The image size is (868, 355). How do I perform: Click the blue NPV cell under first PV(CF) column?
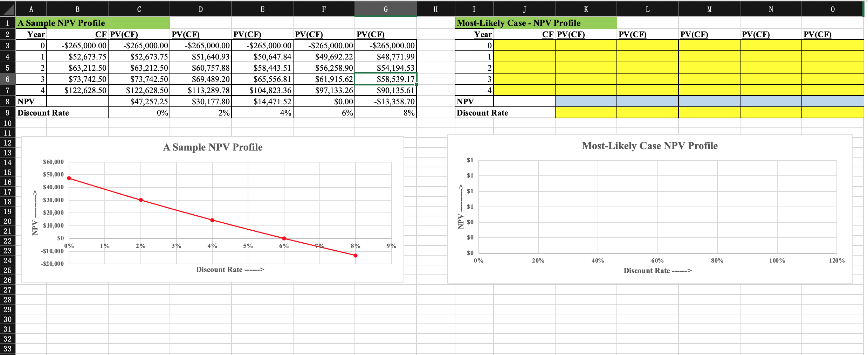[585, 101]
